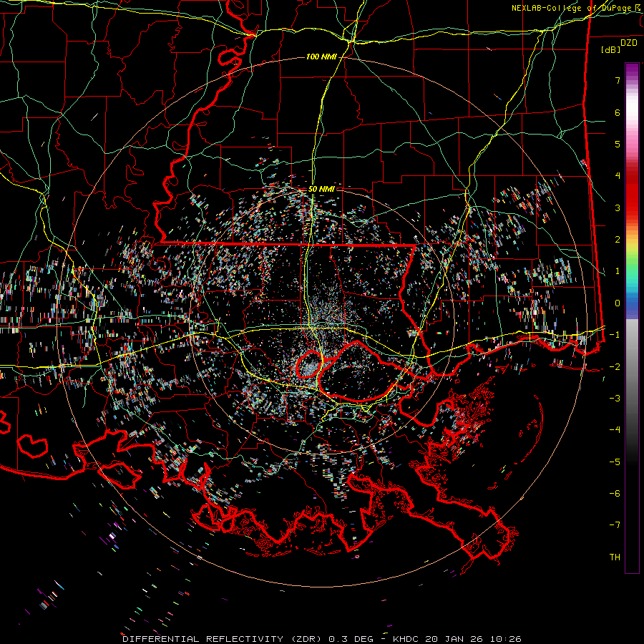This screenshot has height=644, width=644.
Task: Click the "DIFFERENTIAL REFLECTIVITY (ZDR)" caption at the bottom
Action: pos(223,639)
